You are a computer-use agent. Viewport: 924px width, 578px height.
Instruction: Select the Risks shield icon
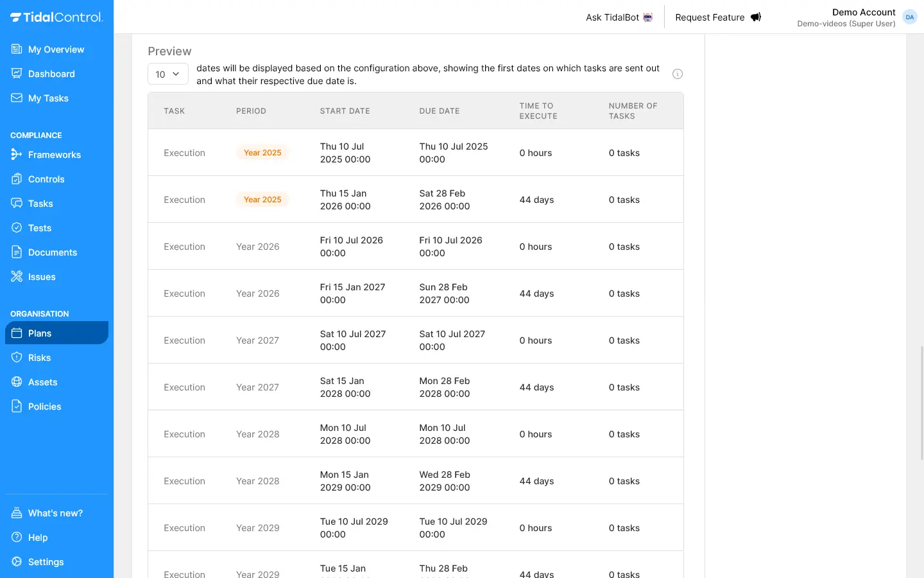(x=17, y=358)
